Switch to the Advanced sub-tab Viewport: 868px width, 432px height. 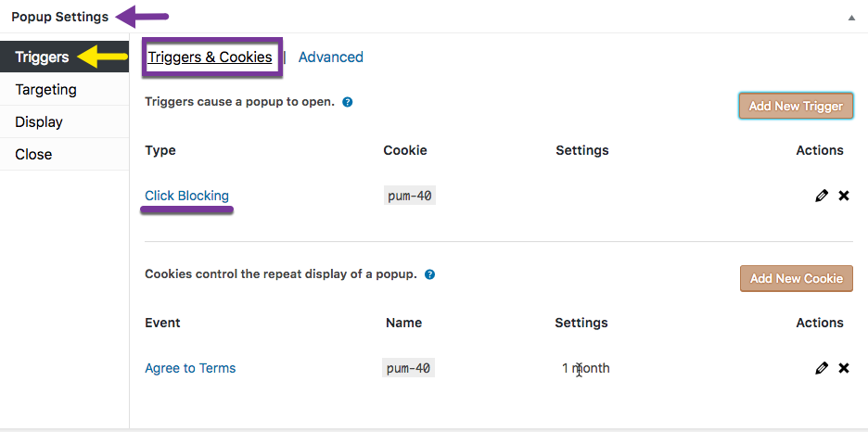(x=331, y=57)
